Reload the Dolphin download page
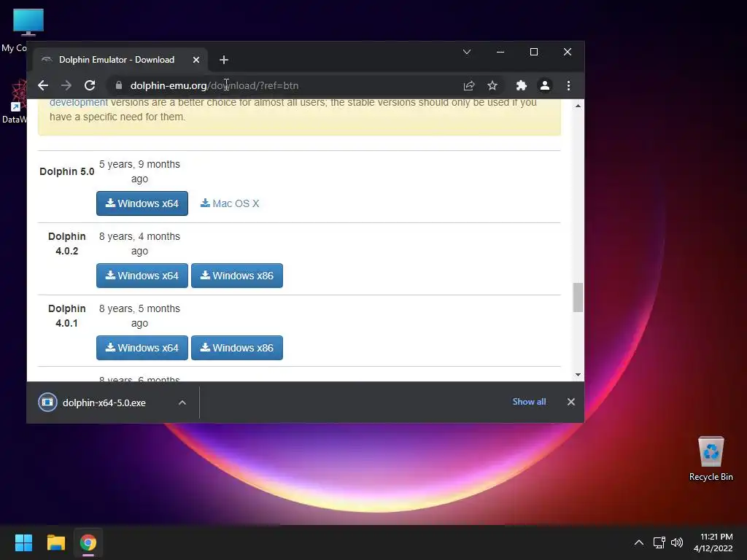747x560 pixels. (90, 86)
